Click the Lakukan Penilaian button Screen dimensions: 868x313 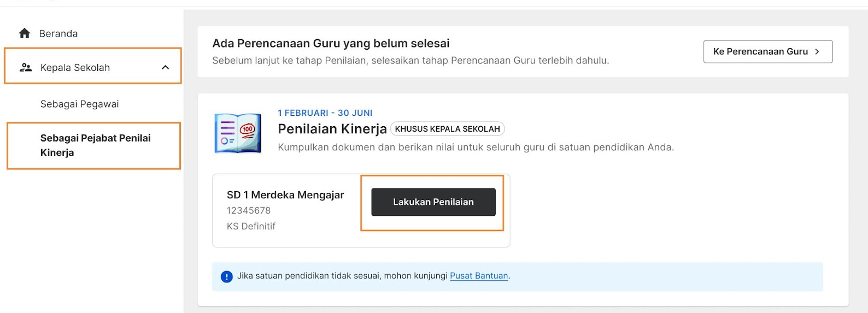click(x=433, y=202)
